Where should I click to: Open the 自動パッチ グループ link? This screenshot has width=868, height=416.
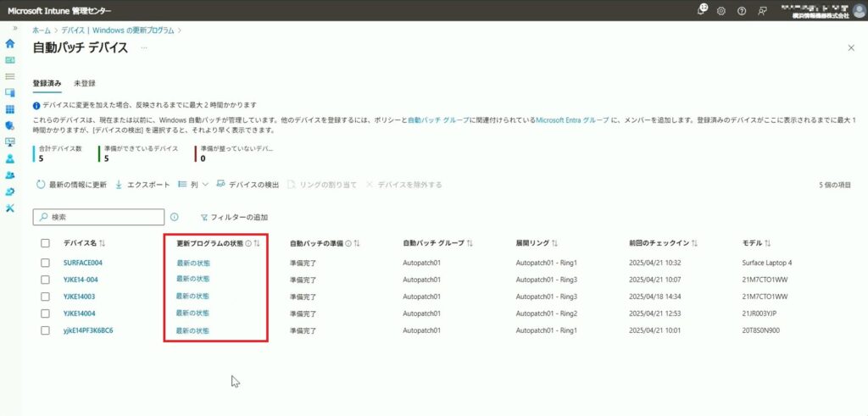coord(438,119)
